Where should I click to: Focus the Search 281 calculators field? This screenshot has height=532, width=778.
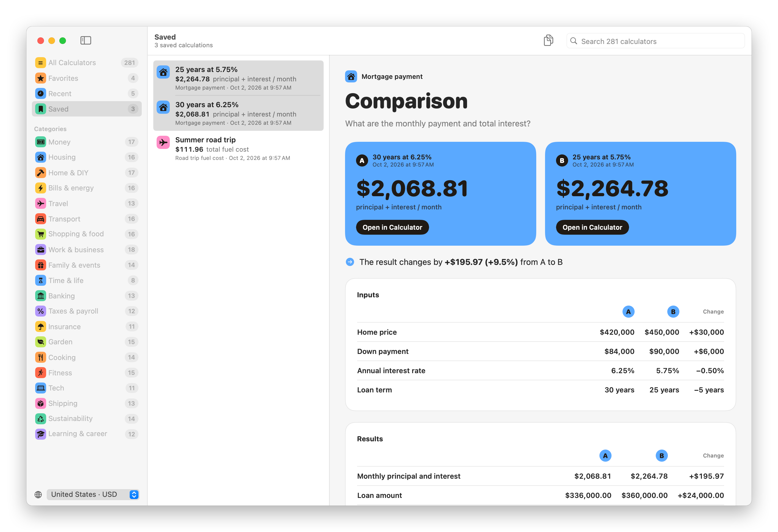655,41
